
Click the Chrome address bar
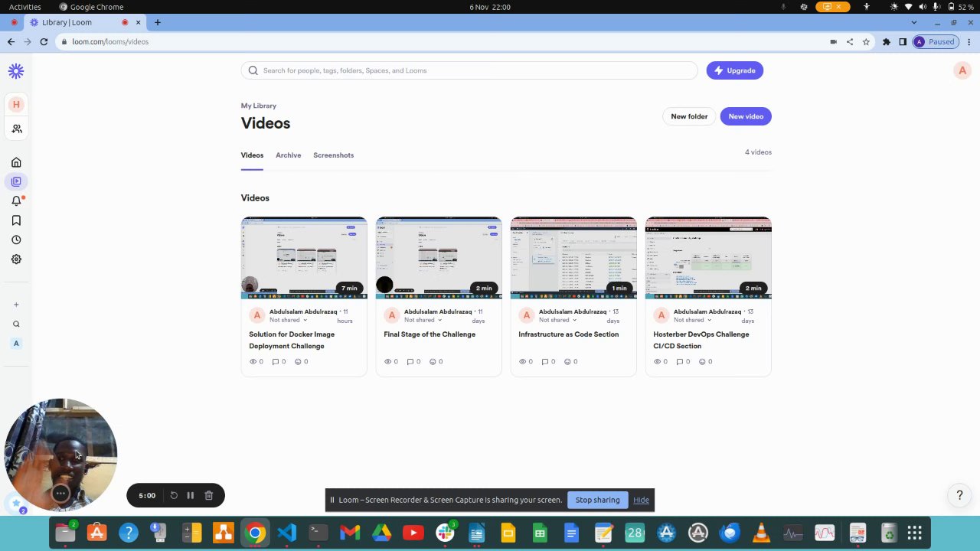click(444, 42)
